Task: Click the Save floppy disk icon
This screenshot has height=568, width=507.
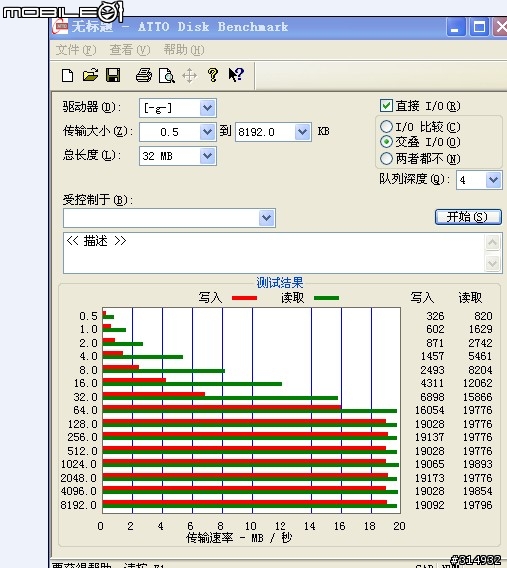Action: click(x=113, y=75)
